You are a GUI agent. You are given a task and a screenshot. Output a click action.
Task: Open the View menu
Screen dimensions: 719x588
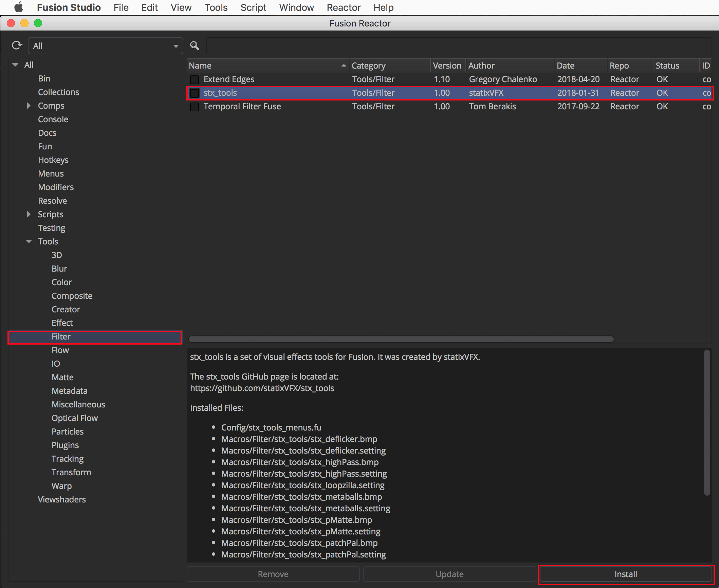(181, 7)
